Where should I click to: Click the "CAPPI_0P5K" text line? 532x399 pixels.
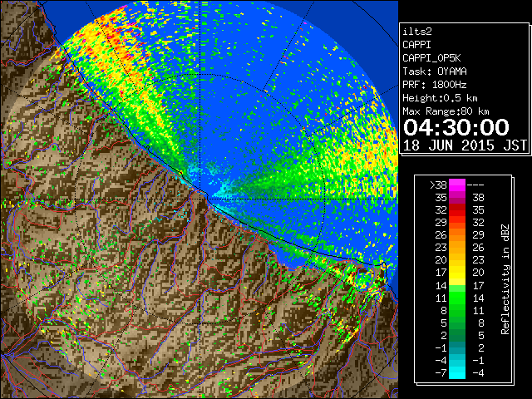click(x=431, y=58)
